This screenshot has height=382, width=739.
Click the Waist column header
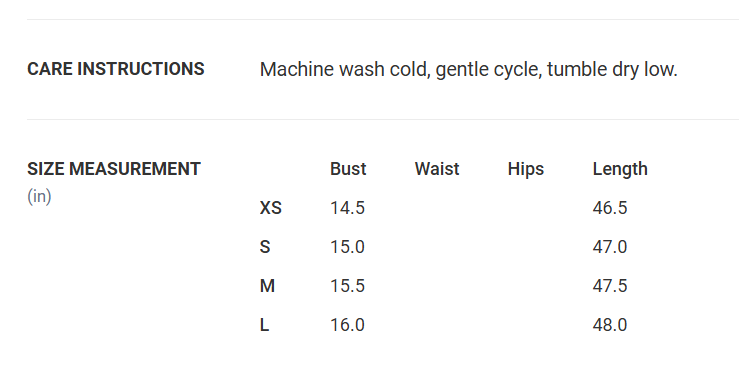click(437, 169)
